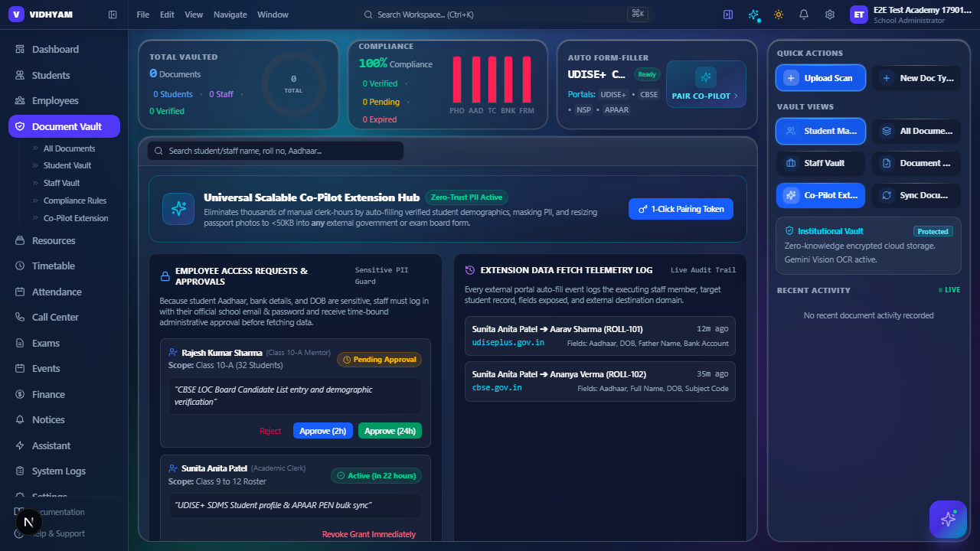Open the Window menu

tap(273, 15)
